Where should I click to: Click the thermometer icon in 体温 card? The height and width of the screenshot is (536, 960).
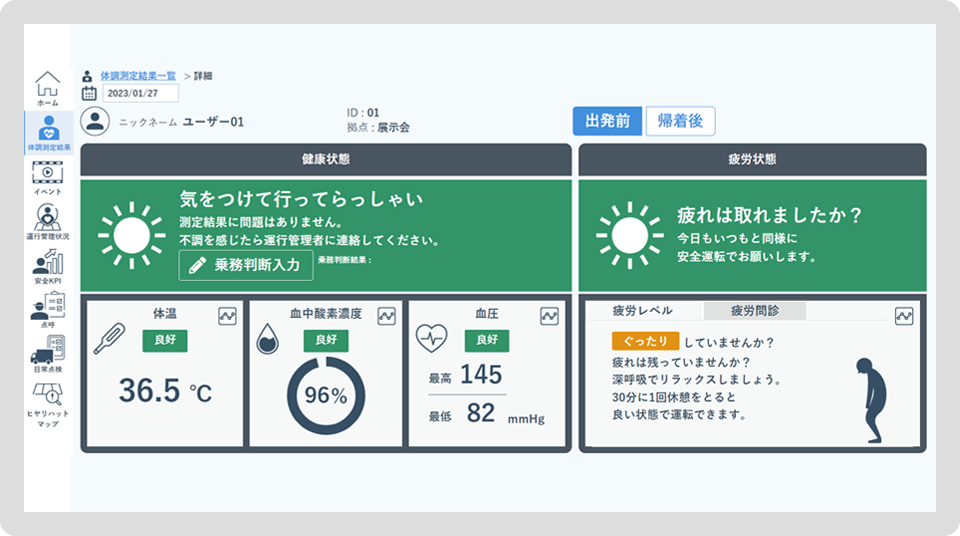pyautogui.click(x=109, y=339)
